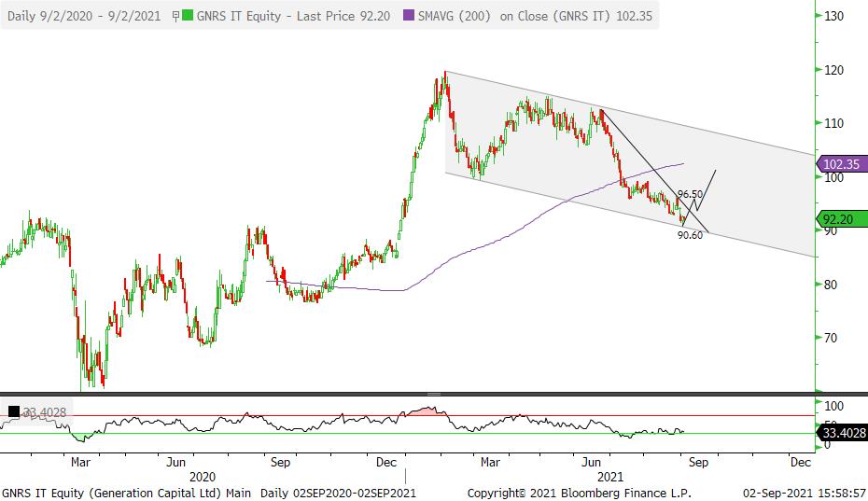Click the small legend toggle icon before GNRS
The width and height of the screenshot is (868, 501).
pos(175,16)
